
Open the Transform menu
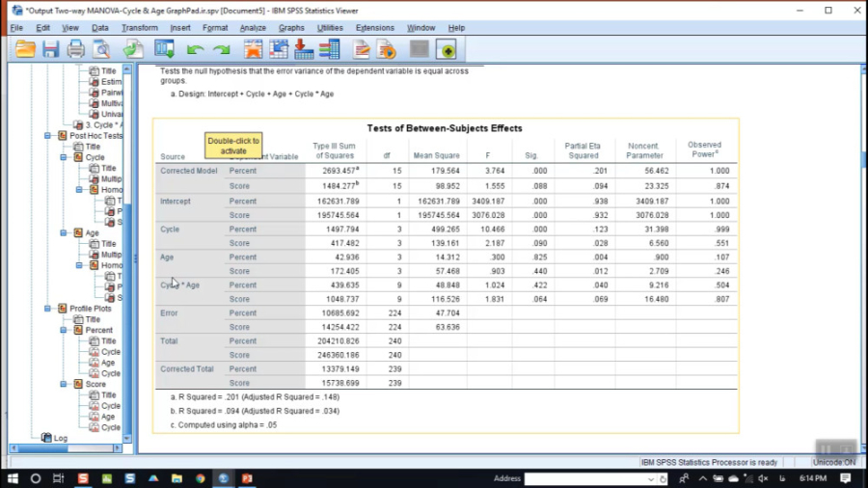140,28
